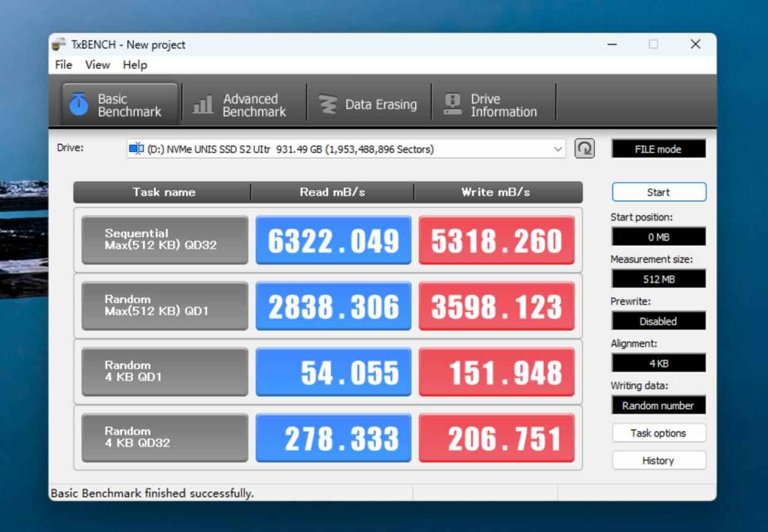Click the Alignment 4 KB field
768x532 pixels.
point(659,363)
